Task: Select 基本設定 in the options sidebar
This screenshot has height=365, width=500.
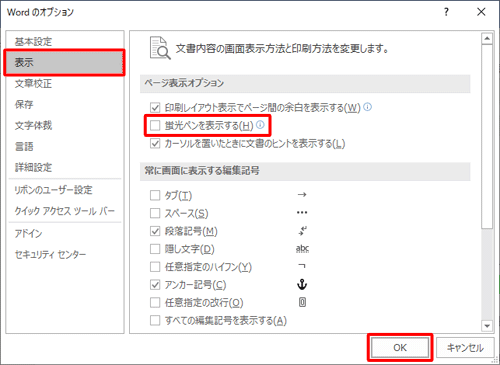Action: 33,42
